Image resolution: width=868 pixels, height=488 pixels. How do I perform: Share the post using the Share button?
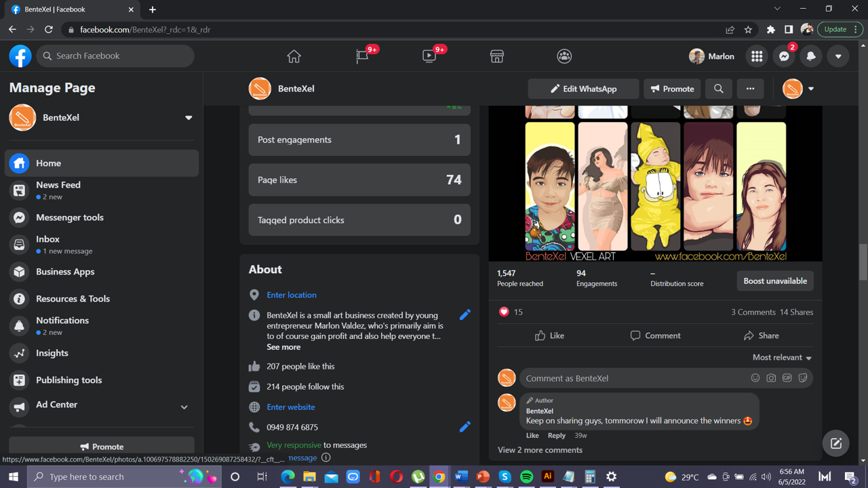[761, 335]
